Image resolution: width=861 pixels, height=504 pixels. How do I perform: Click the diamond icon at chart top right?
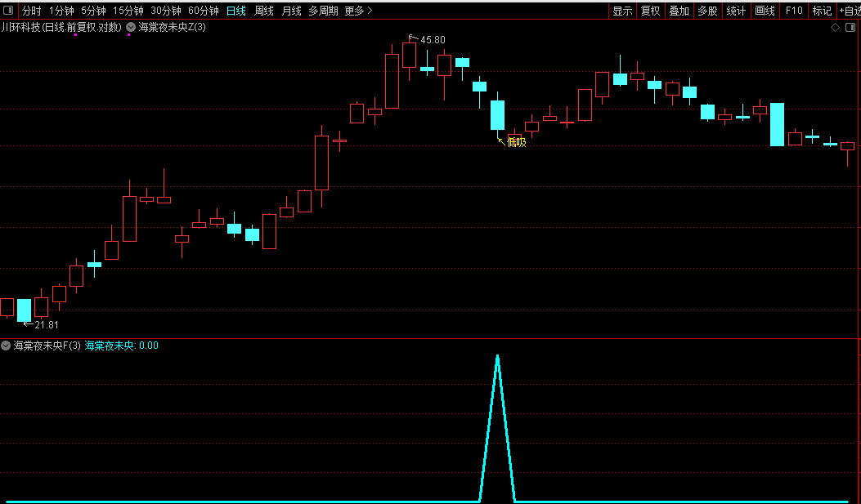835,28
